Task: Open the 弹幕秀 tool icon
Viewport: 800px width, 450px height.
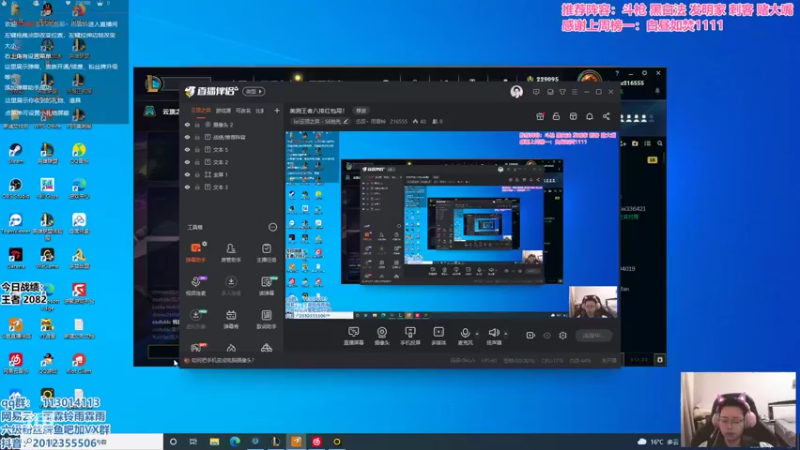Action: coord(231,319)
